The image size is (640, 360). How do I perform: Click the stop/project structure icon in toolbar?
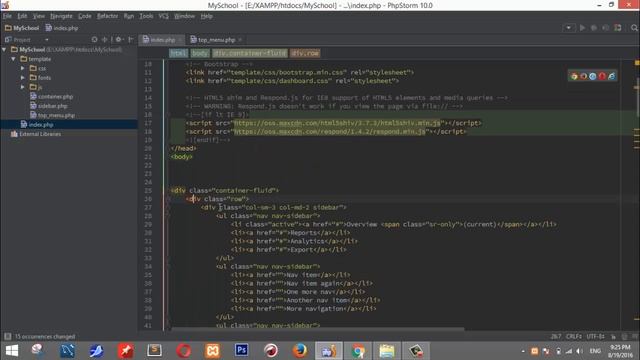(618, 28)
